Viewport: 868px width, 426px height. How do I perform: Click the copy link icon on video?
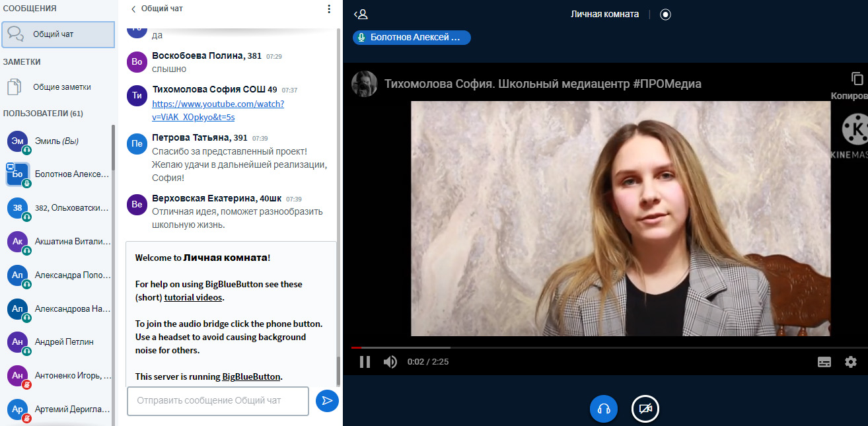[x=857, y=79]
